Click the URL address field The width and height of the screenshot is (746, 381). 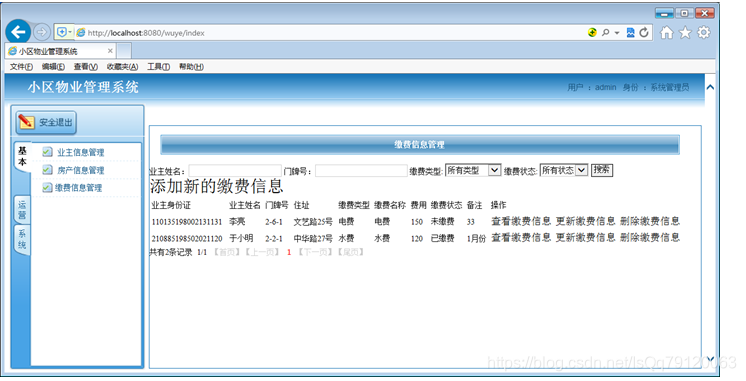tap(328, 33)
